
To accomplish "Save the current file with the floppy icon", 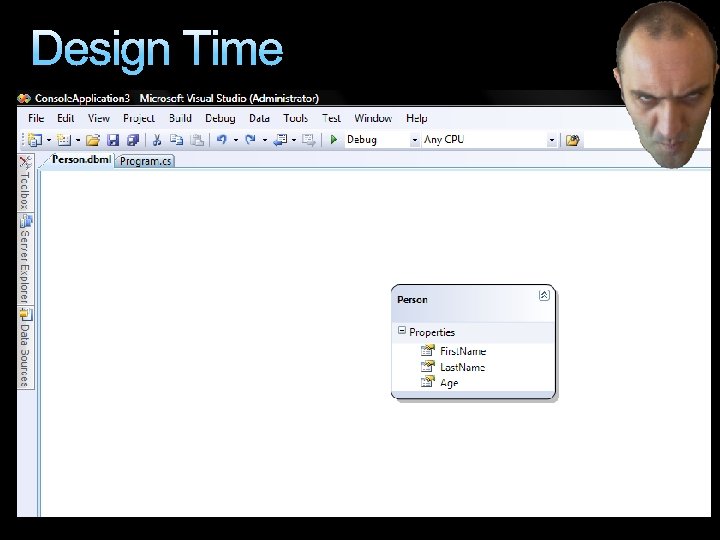I will 112,140.
